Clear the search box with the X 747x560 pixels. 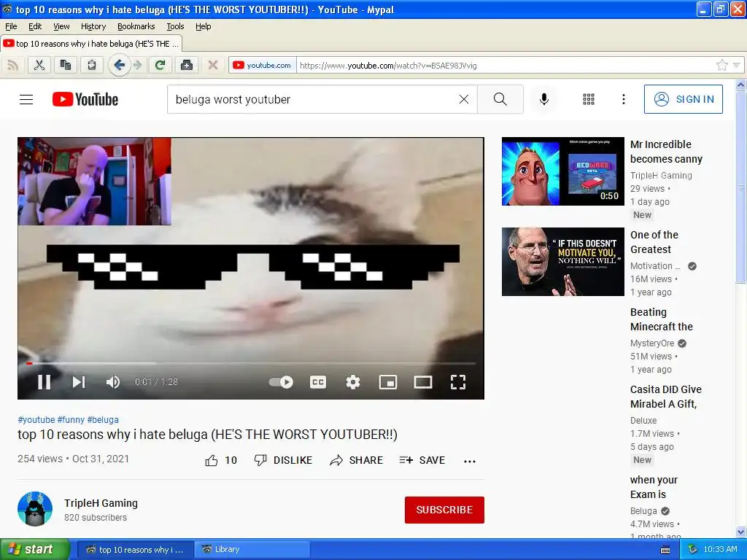463,99
